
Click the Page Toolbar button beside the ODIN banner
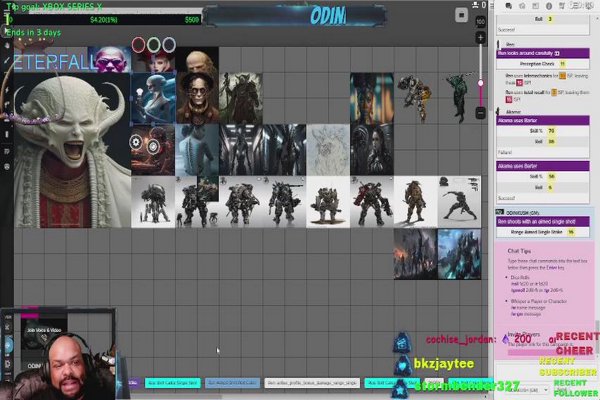tap(461, 15)
